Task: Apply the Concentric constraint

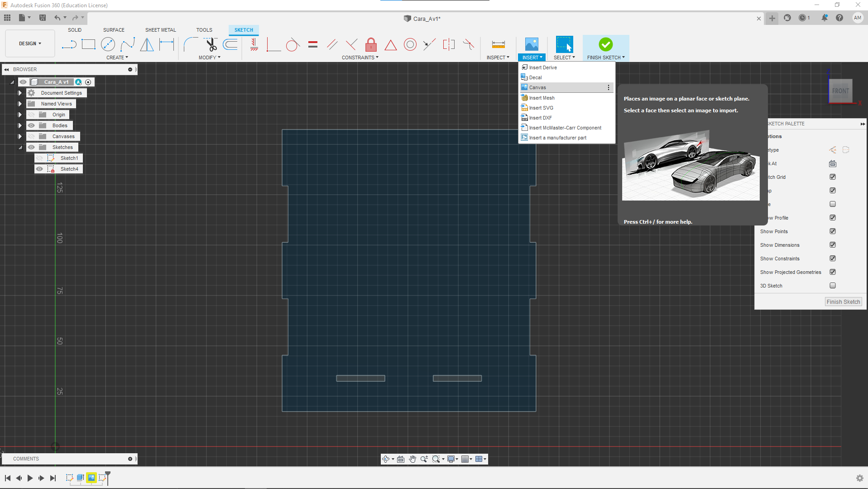Action: [410, 44]
